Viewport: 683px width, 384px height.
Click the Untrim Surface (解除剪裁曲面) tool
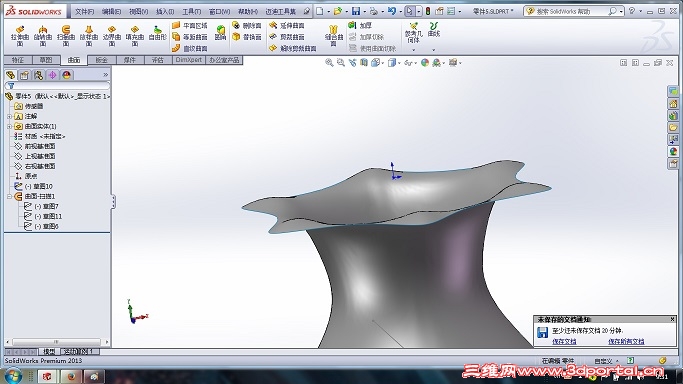293,48
